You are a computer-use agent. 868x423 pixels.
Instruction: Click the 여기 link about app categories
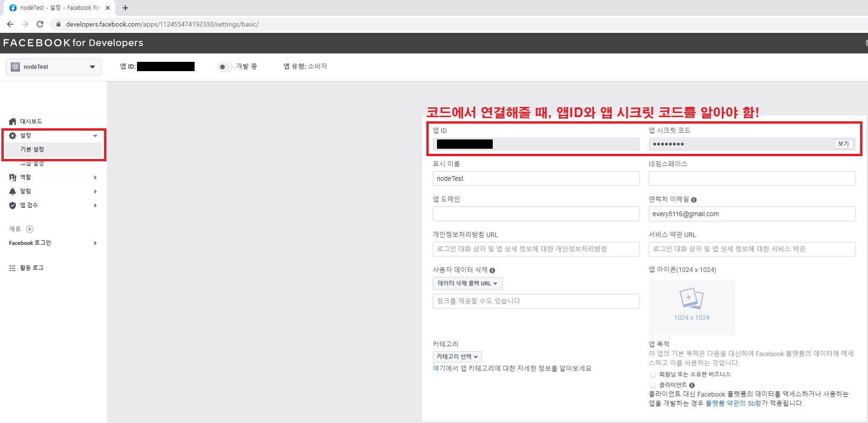click(x=439, y=369)
